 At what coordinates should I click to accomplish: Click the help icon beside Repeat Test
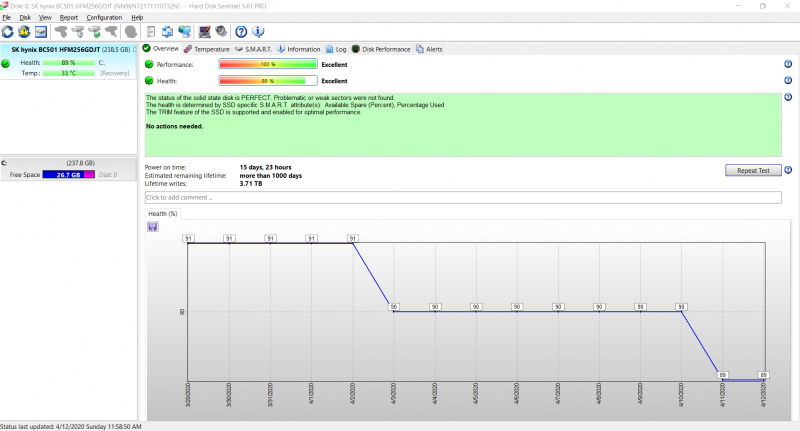pyautogui.click(x=788, y=170)
